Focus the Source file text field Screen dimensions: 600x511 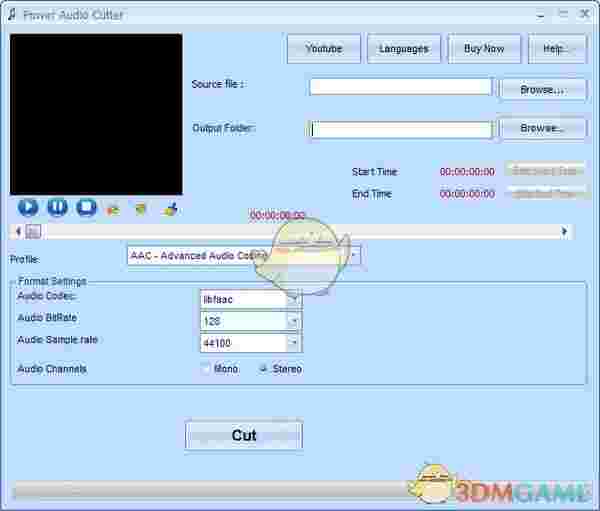[400, 87]
